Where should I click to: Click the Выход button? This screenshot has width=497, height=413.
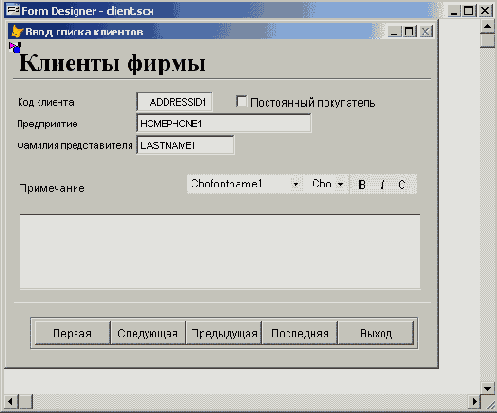[376, 333]
